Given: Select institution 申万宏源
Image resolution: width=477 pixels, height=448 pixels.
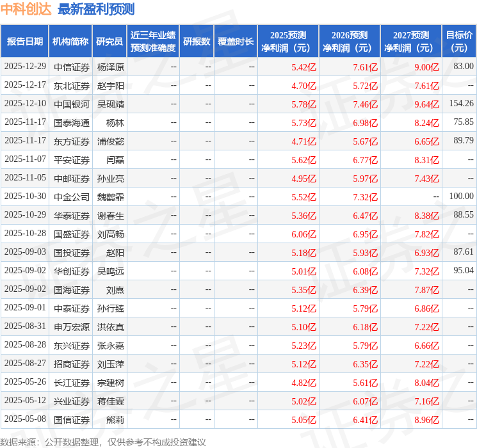Looking at the screenshot, I should [x=72, y=327].
